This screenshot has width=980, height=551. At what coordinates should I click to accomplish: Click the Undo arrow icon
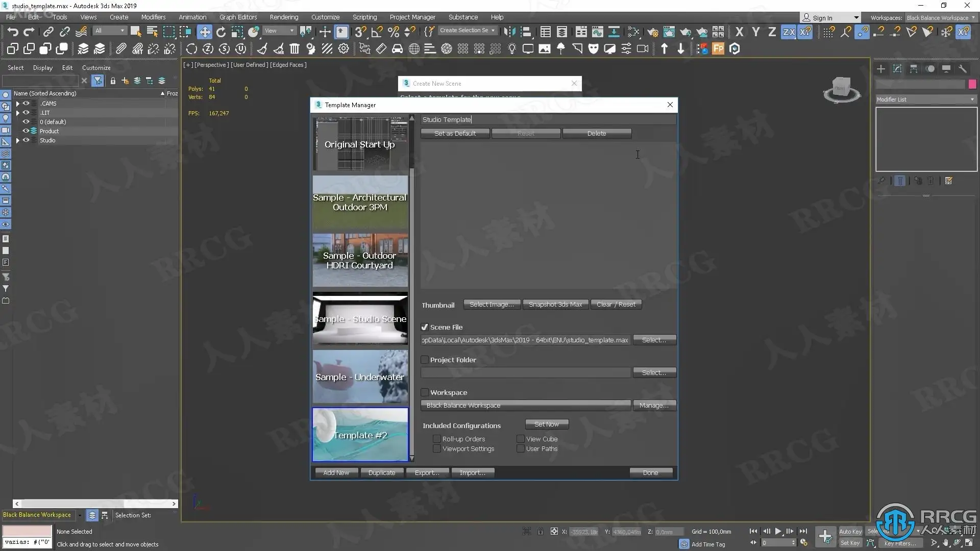pos(12,32)
